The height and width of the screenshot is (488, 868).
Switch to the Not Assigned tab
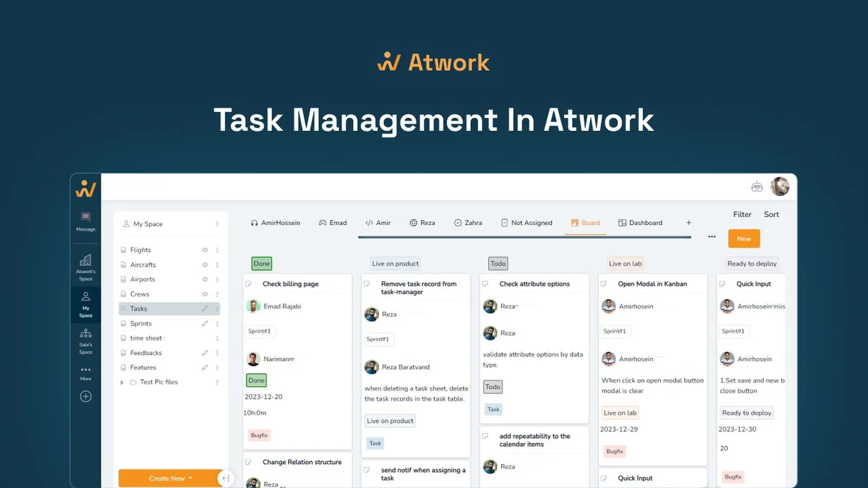click(526, 223)
